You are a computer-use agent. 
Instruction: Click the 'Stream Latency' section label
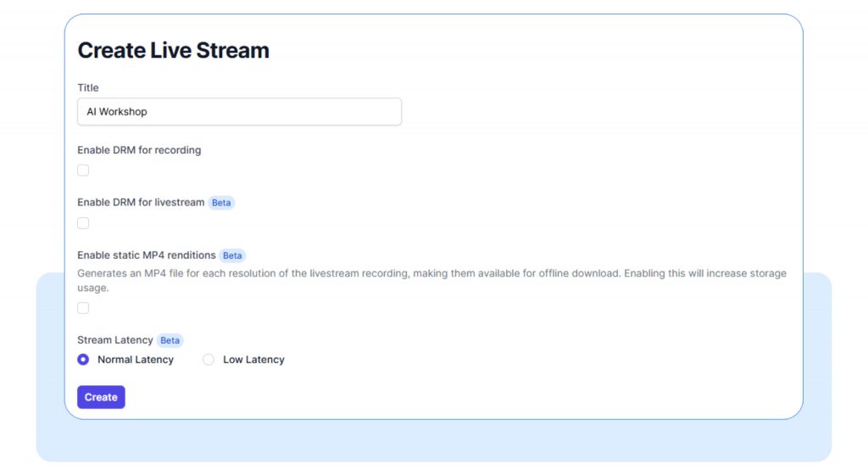(115, 340)
